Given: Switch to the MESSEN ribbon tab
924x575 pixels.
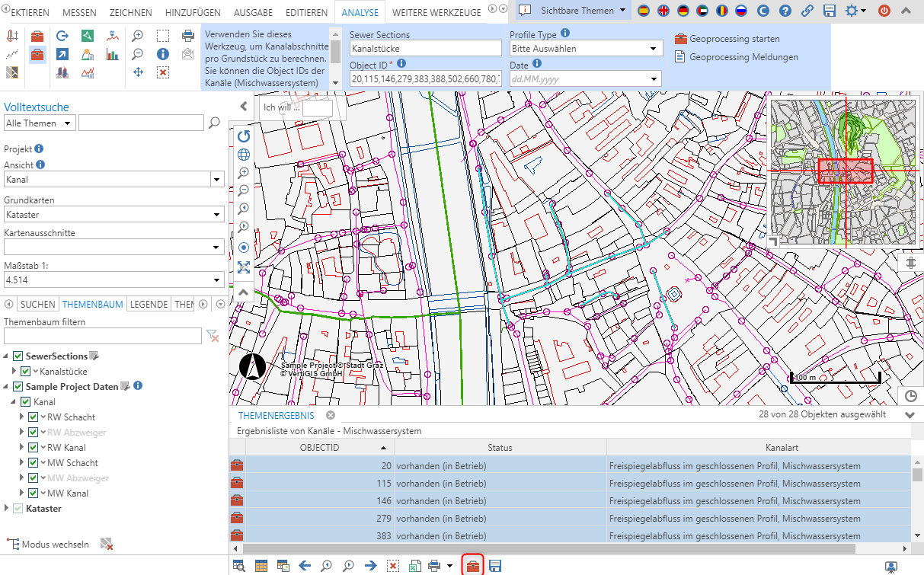Looking at the screenshot, I should (x=79, y=13).
